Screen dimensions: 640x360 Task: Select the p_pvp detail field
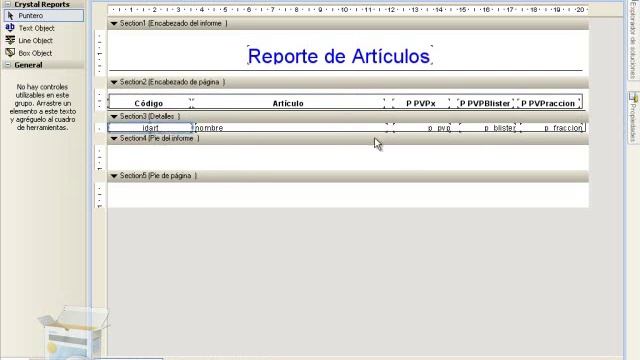click(422, 128)
